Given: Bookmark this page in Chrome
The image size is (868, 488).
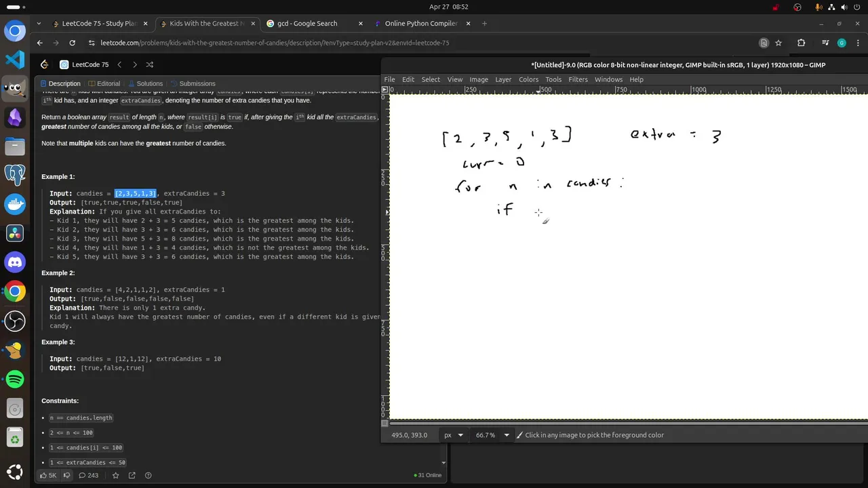Looking at the screenshot, I should click(x=778, y=43).
